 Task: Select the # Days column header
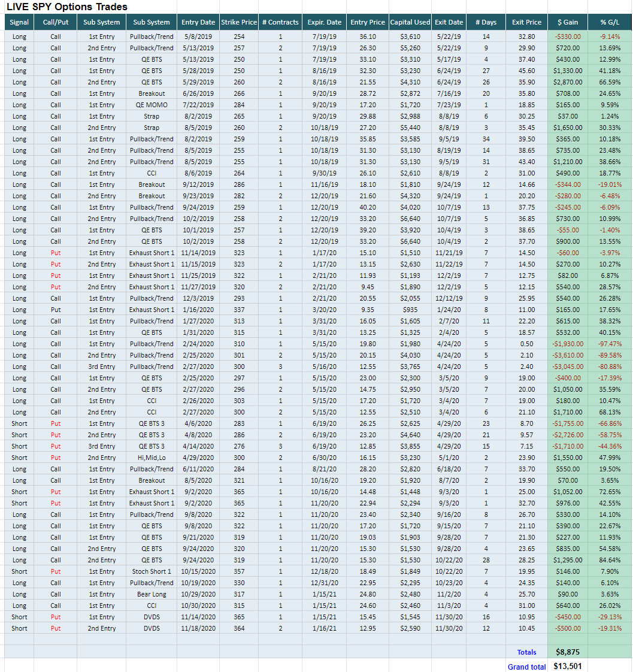point(486,22)
